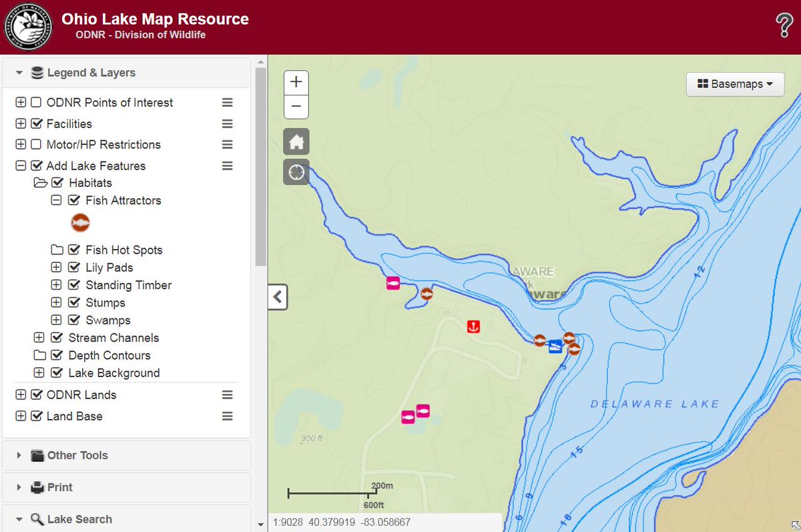Expand the Facilities layer tree node
This screenshot has width=801, height=532.
pyautogui.click(x=21, y=124)
